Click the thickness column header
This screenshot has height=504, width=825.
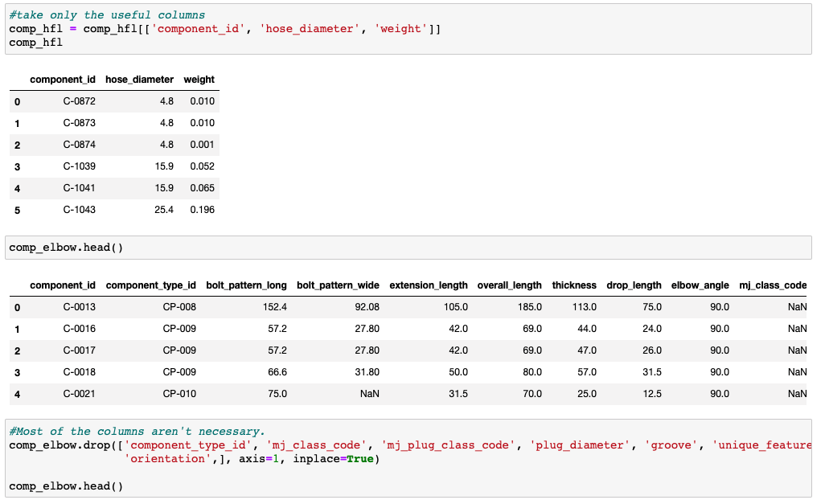pyautogui.click(x=574, y=285)
